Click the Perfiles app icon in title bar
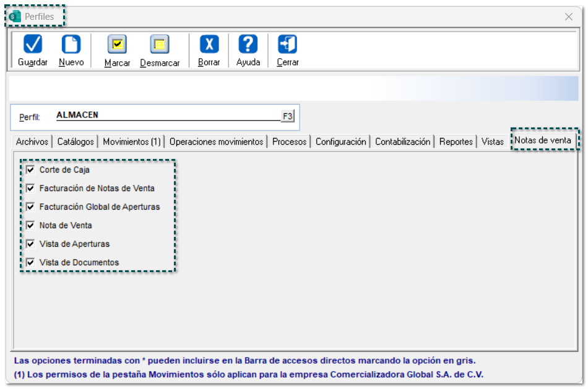Image resolution: width=588 pixels, height=389 pixels. 15,17
